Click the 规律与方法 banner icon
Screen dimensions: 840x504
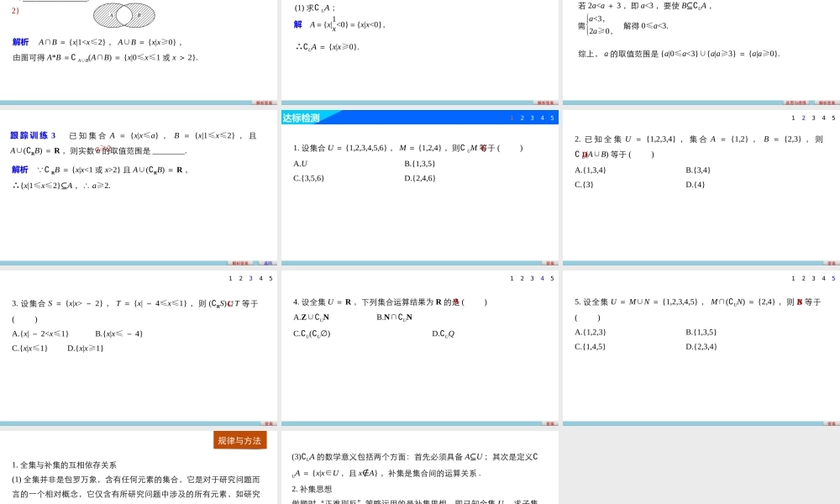[238, 439]
